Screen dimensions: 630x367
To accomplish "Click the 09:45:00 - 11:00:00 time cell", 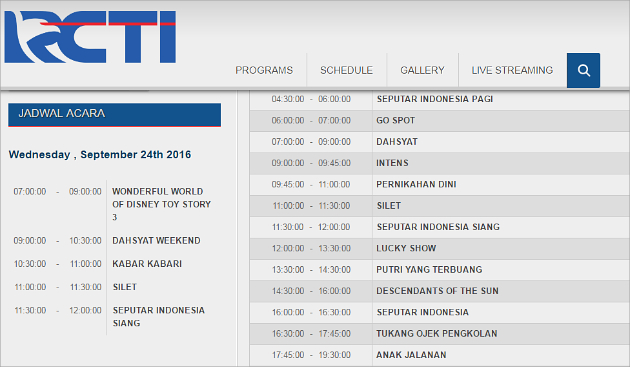I will (x=311, y=185).
